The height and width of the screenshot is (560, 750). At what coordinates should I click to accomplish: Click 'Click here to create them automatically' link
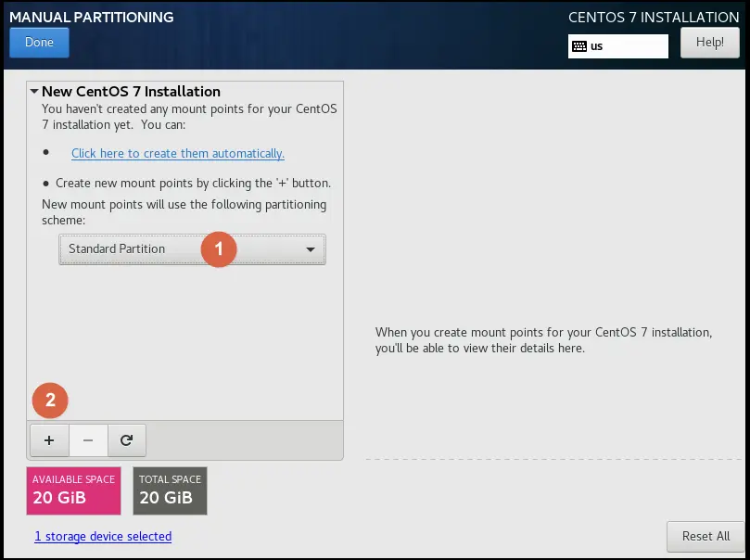point(178,153)
